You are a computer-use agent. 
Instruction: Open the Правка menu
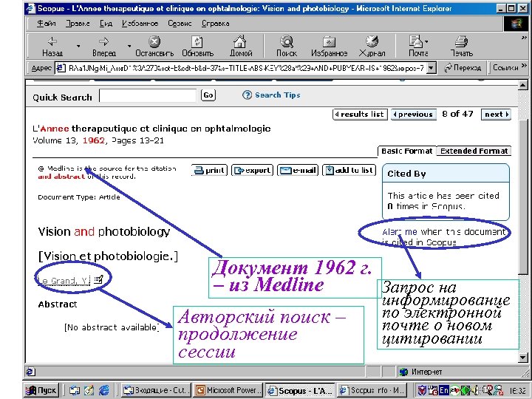(78, 24)
